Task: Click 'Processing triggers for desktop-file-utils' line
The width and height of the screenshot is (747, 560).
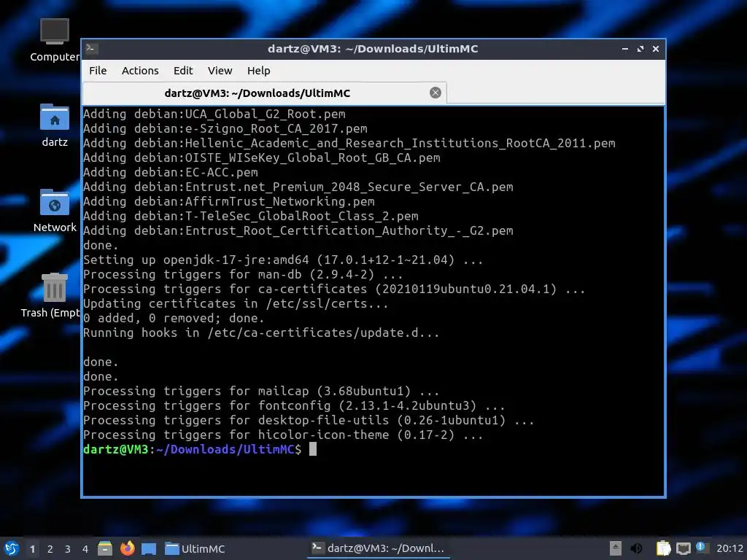Action: pyautogui.click(x=309, y=421)
